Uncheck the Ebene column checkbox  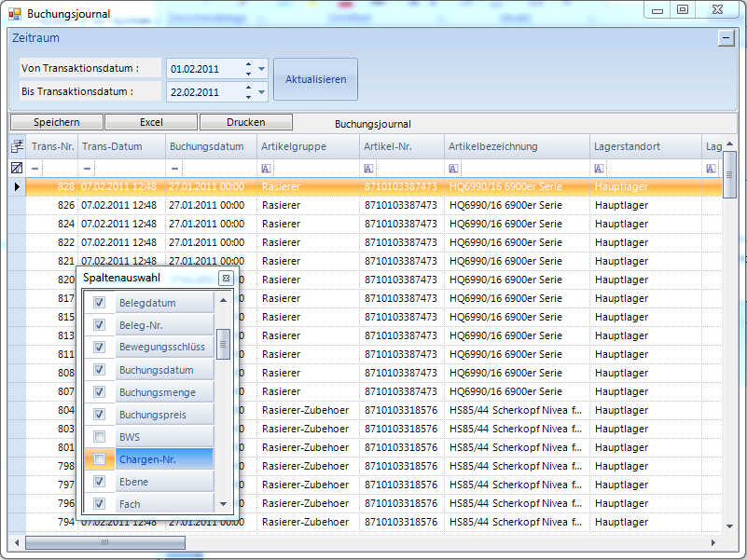(x=100, y=482)
